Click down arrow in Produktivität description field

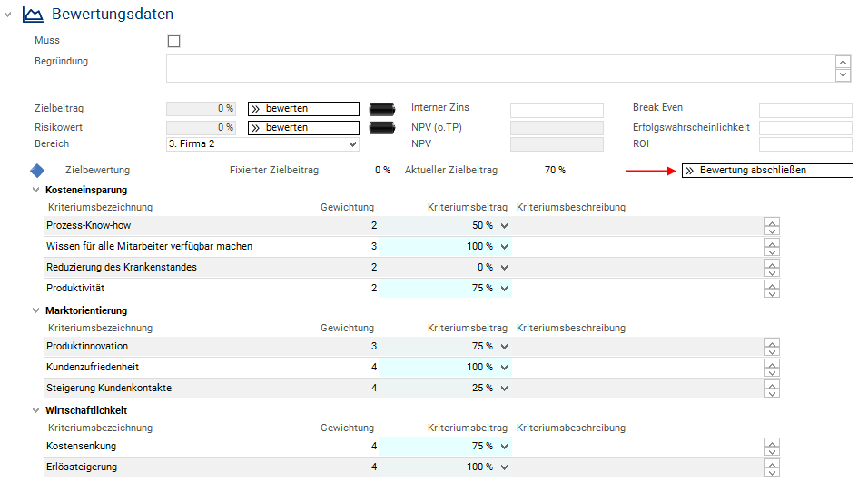point(772,293)
